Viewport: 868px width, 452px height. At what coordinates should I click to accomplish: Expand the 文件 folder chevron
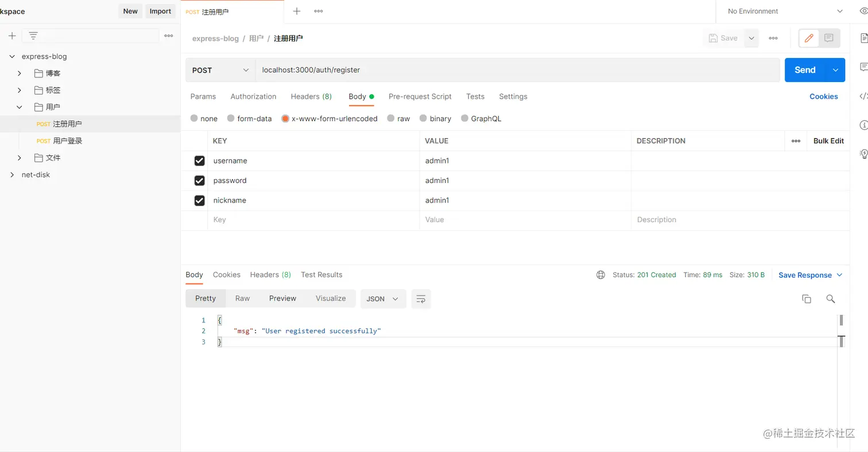click(20, 158)
